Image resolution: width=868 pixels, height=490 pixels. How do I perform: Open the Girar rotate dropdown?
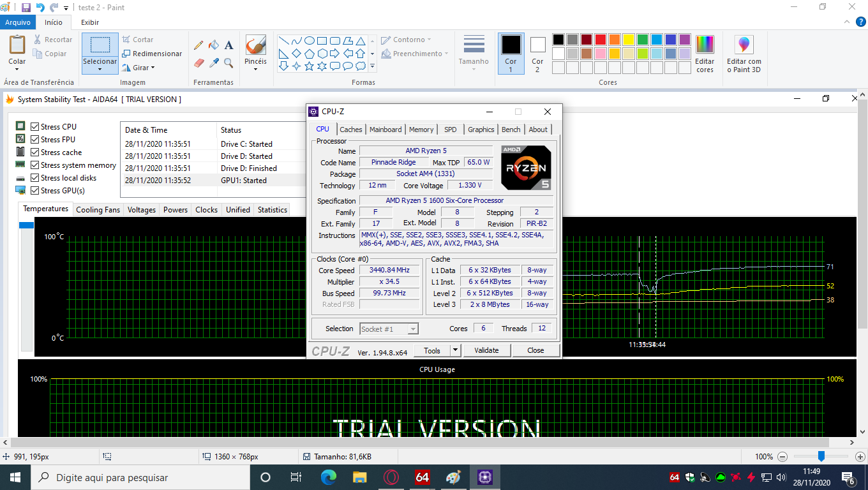(138, 68)
